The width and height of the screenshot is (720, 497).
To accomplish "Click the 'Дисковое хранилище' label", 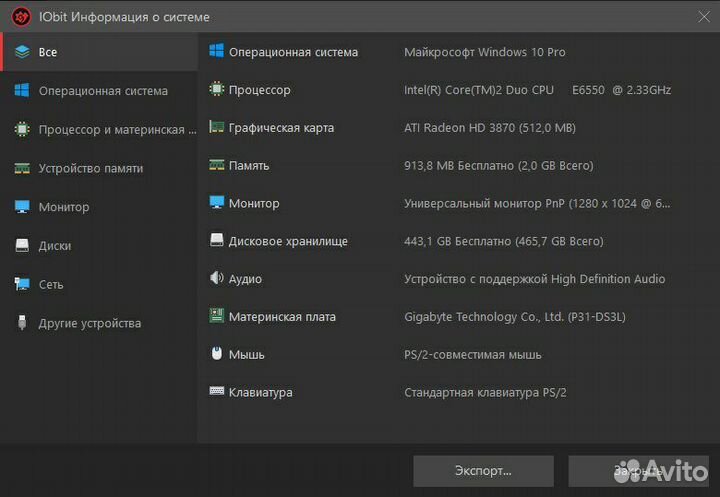I will click(288, 241).
